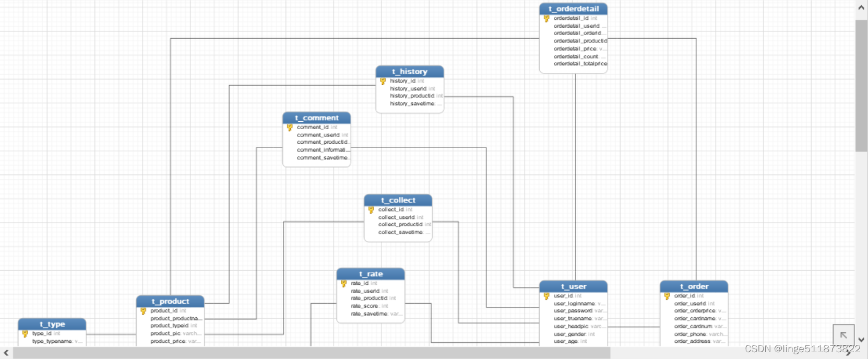Viewport: 868px width, 359px height.
Task: Click the vertical scrollbar thumb
Action: point(861,86)
